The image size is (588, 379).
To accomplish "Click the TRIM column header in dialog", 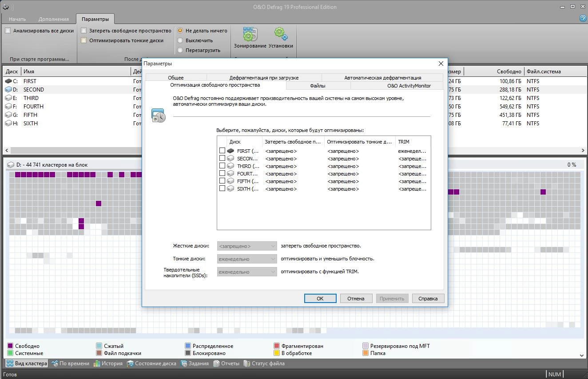I will click(413, 142).
